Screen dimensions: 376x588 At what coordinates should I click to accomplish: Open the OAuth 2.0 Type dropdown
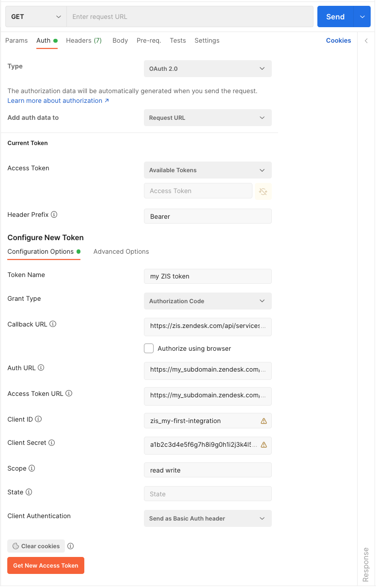pos(208,69)
